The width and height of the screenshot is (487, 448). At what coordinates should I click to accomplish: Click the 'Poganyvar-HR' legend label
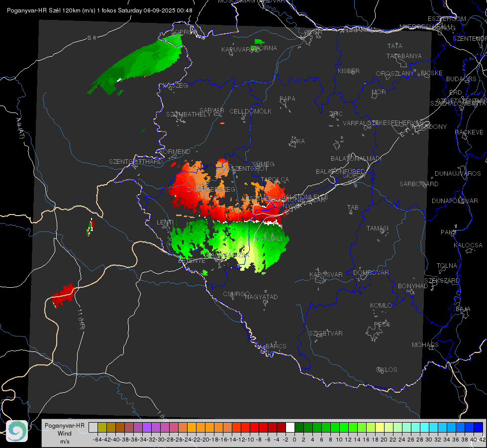(x=65, y=425)
